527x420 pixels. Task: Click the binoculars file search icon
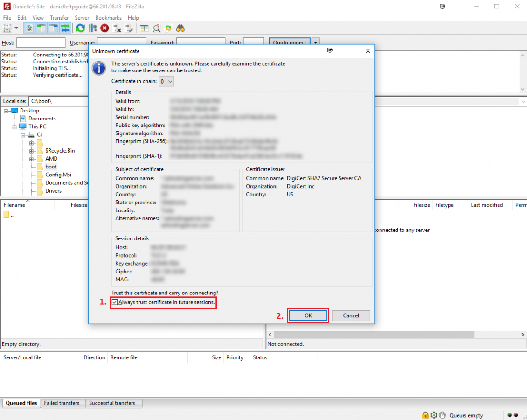(180, 28)
